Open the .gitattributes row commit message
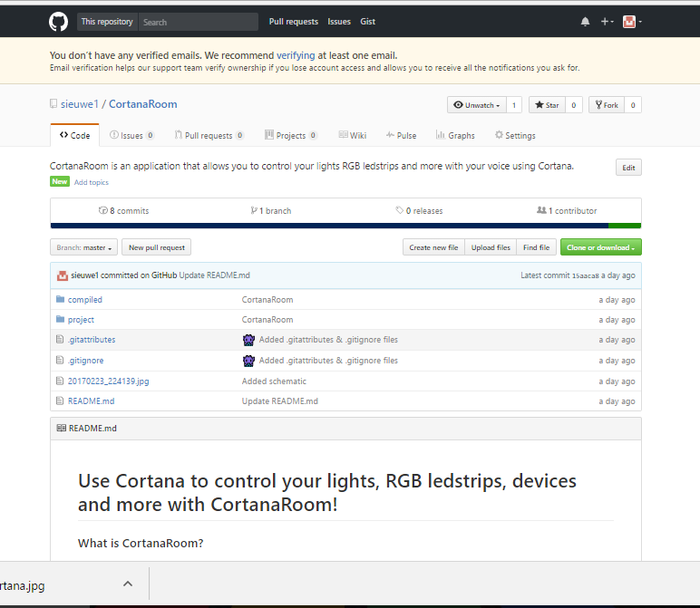 pyautogui.click(x=328, y=340)
